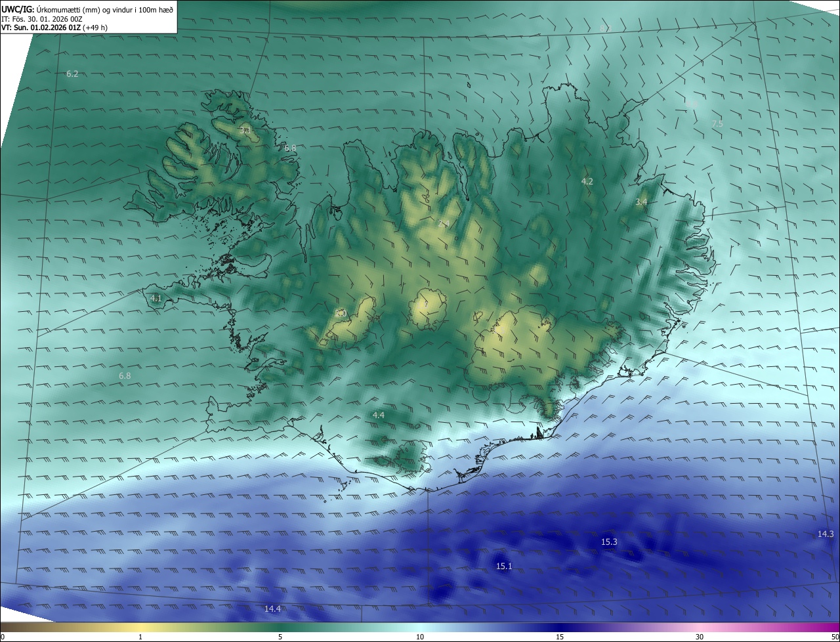The height and width of the screenshot is (642, 840).
Task: Select the "UWC/IG:" header label
Action: (18, 9)
